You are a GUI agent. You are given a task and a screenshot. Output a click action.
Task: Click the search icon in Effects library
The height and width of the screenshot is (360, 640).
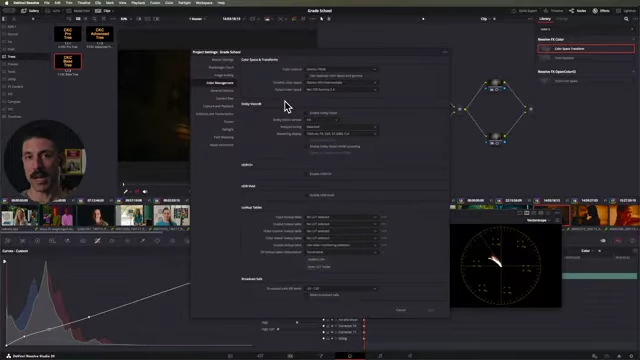pyautogui.click(x=626, y=19)
